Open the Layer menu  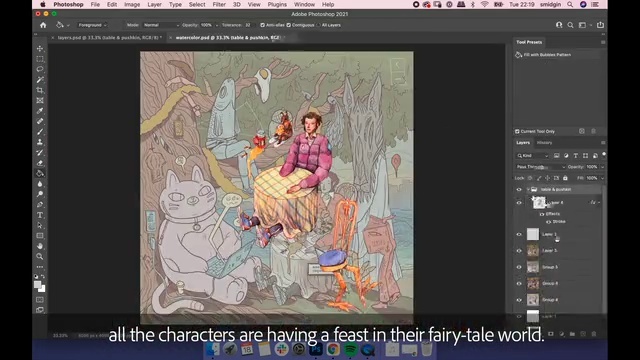point(154,4)
